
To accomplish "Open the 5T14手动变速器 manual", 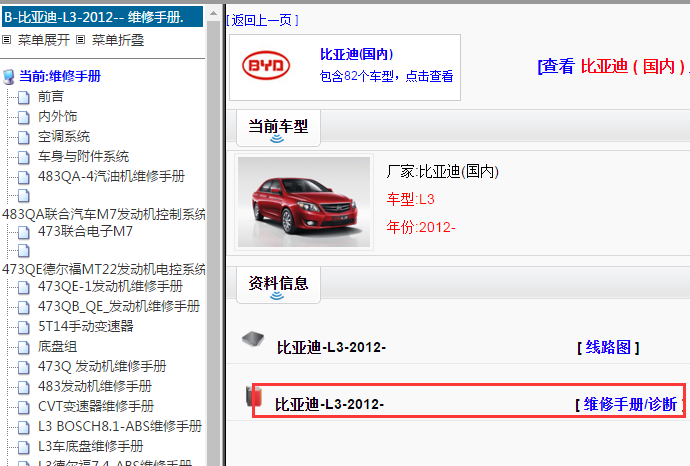I will (86, 326).
